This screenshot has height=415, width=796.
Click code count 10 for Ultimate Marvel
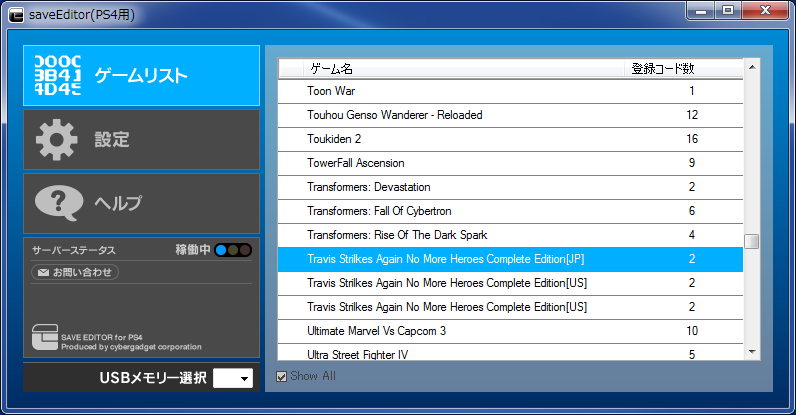[692, 331]
